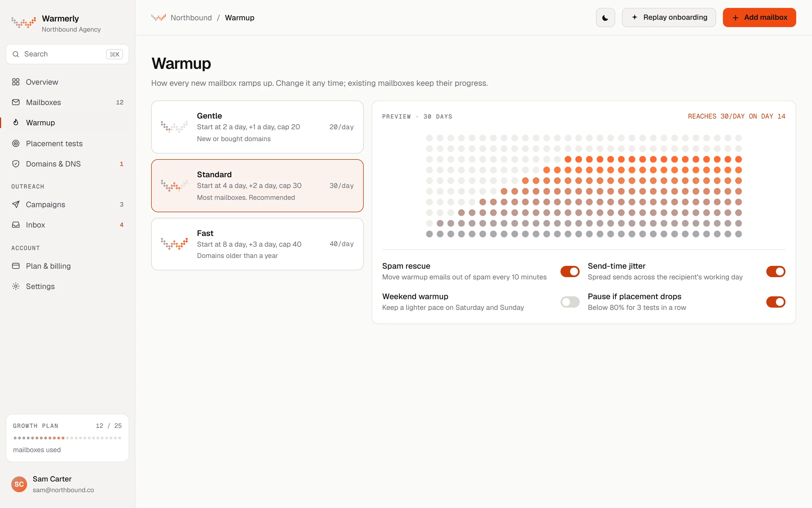Click the Settings gear icon
Image resolution: width=812 pixels, height=508 pixels.
click(x=16, y=286)
